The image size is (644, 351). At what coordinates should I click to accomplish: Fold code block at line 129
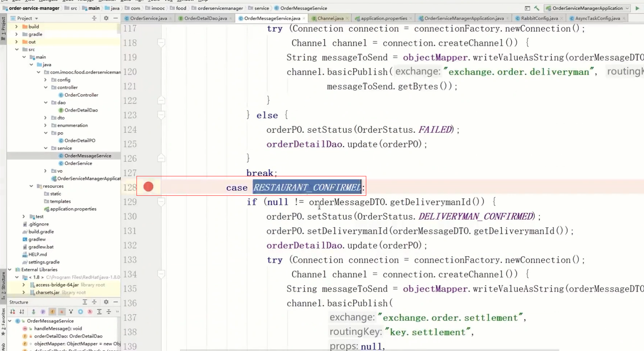point(161,202)
